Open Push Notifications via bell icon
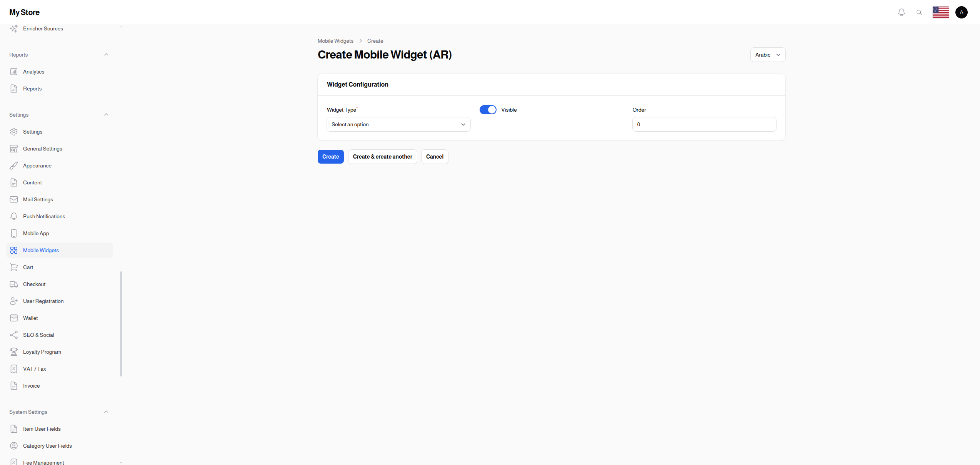 coord(14,216)
